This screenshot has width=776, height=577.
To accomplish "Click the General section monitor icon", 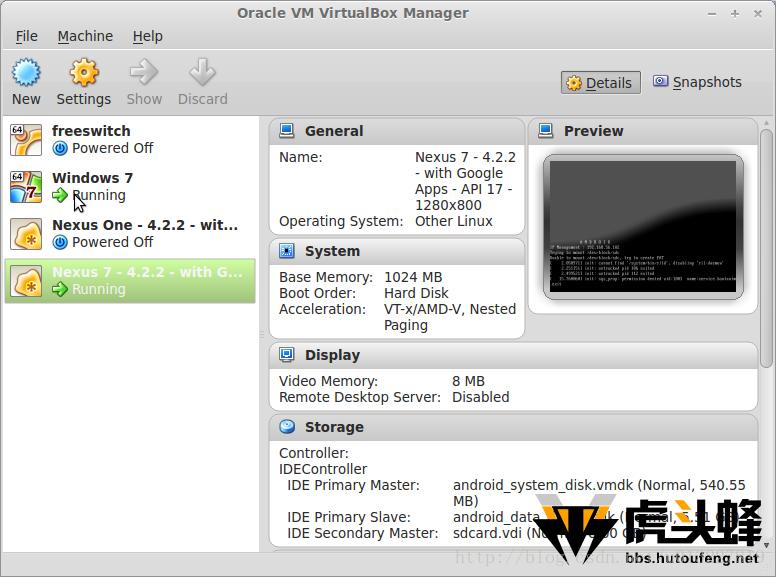I will pos(287,131).
